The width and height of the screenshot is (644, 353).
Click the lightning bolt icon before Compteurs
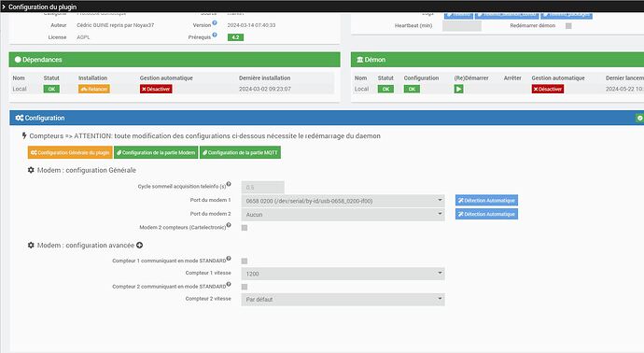tap(24, 135)
